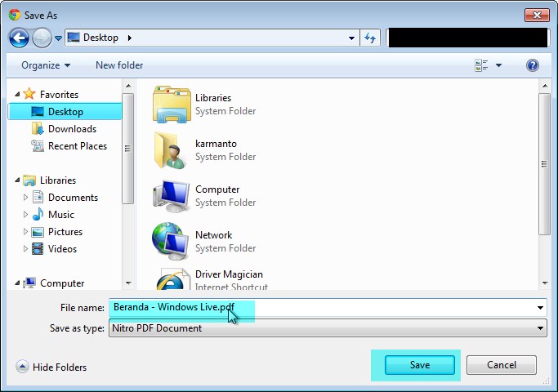Click navigation pane scroll up arrow
The image size is (558, 392).
click(128, 86)
